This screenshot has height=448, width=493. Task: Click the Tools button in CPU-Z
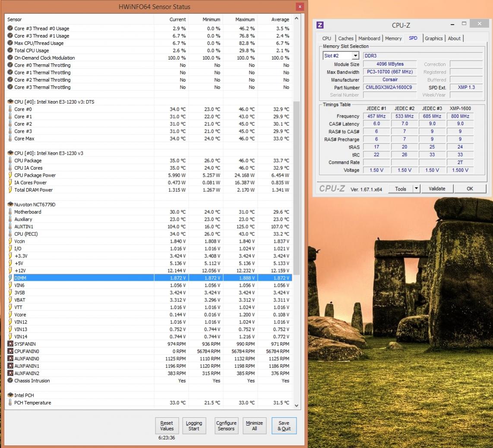[400, 189]
